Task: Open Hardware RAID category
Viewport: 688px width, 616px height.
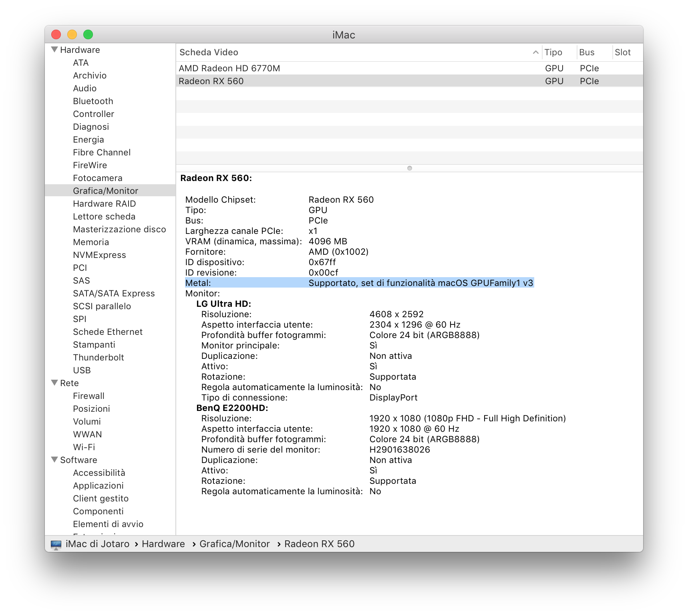Action: (x=104, y=204)
